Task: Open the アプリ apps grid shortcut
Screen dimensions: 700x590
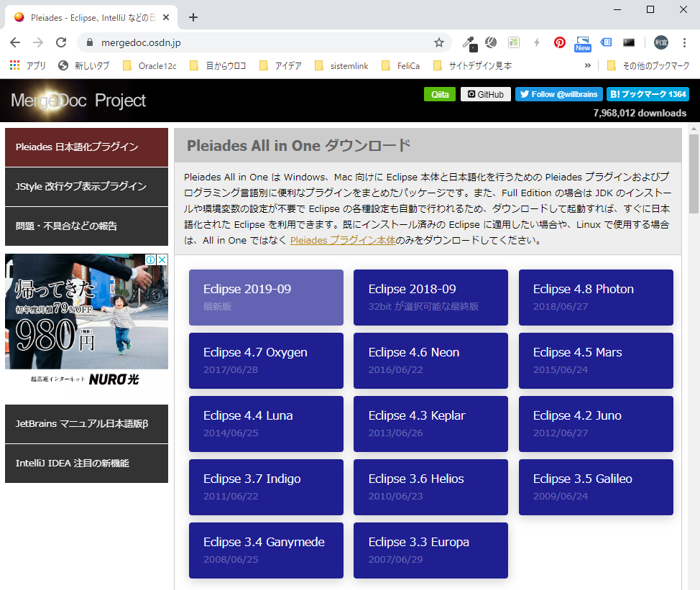Action: click(28, 65)
